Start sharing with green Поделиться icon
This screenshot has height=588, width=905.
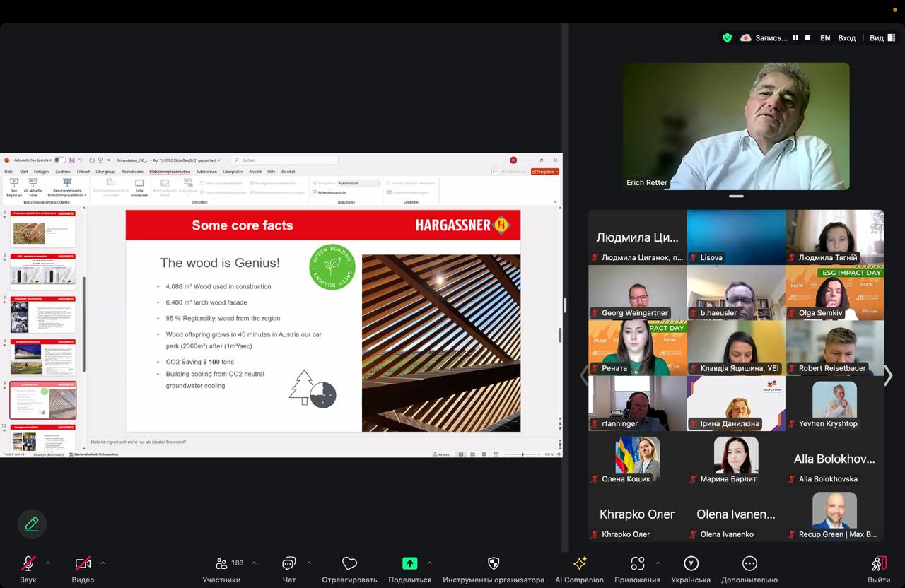[409, 563]
